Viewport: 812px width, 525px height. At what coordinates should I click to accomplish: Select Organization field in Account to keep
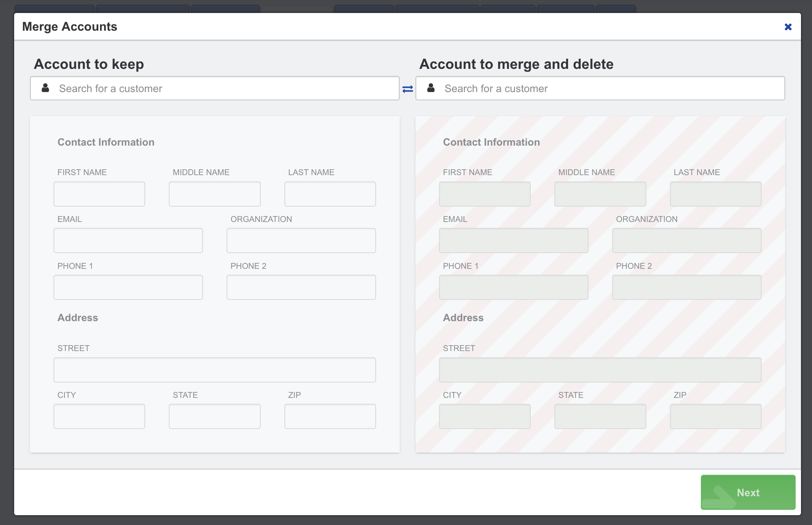click(301, 240)
